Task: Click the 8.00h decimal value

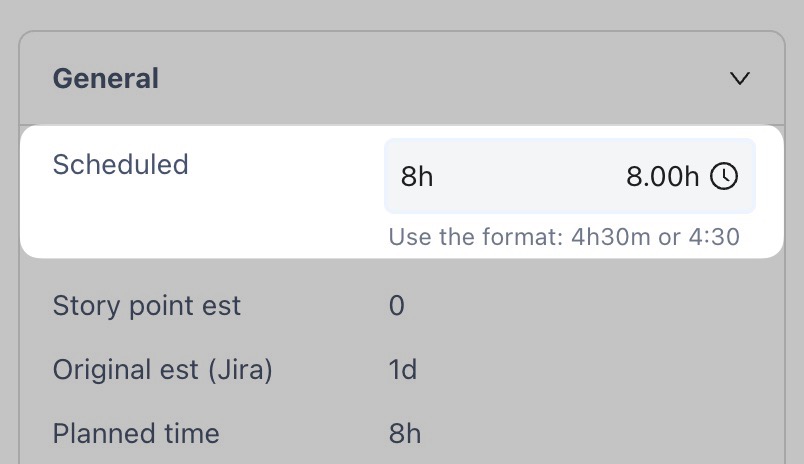Action: (x=662, y=177)
